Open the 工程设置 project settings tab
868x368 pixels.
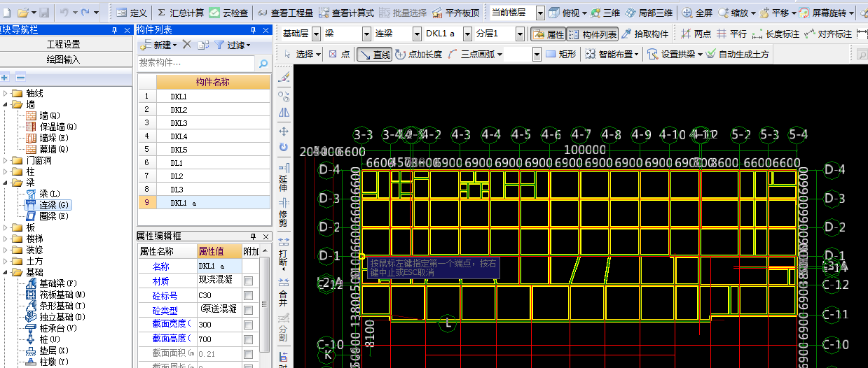tap(64, 44)
